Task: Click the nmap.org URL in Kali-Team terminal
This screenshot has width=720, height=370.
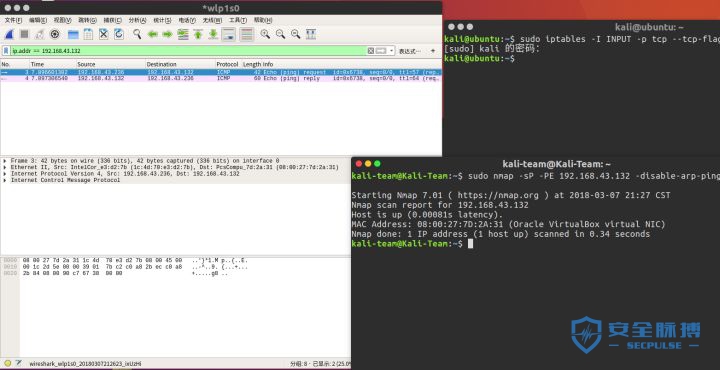Action: [x=498, y=195]
